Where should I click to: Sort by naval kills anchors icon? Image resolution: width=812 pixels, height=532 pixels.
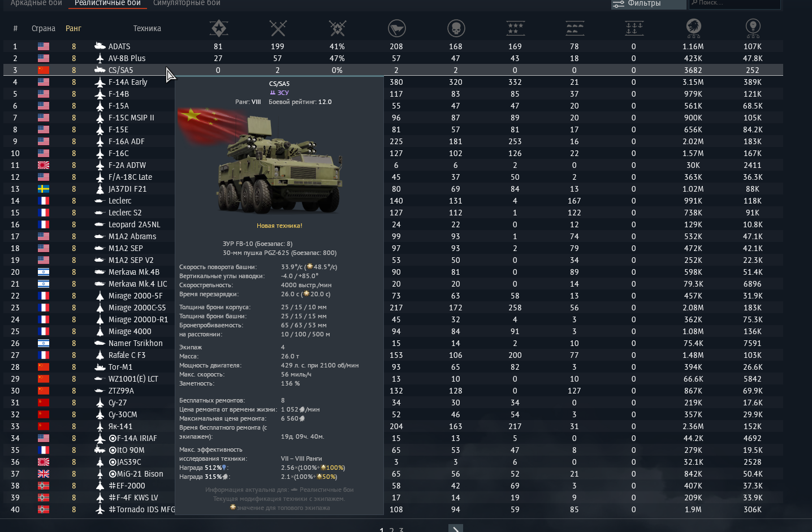(x=634, y=28)
